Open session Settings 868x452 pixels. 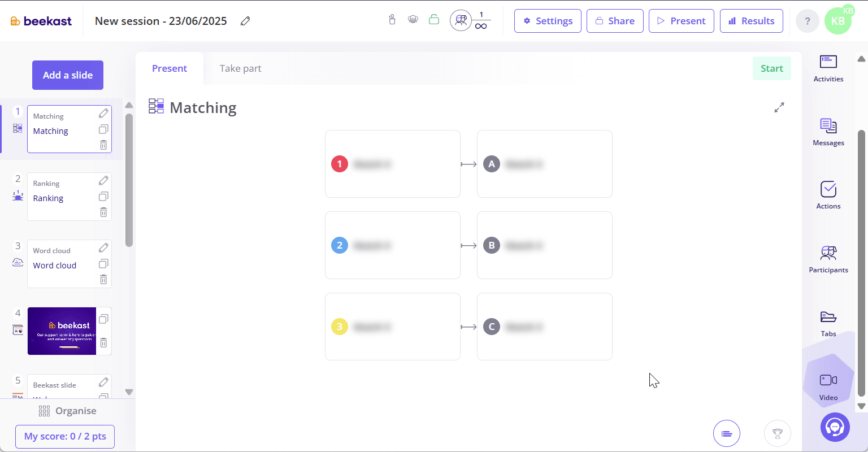[548, 21]
